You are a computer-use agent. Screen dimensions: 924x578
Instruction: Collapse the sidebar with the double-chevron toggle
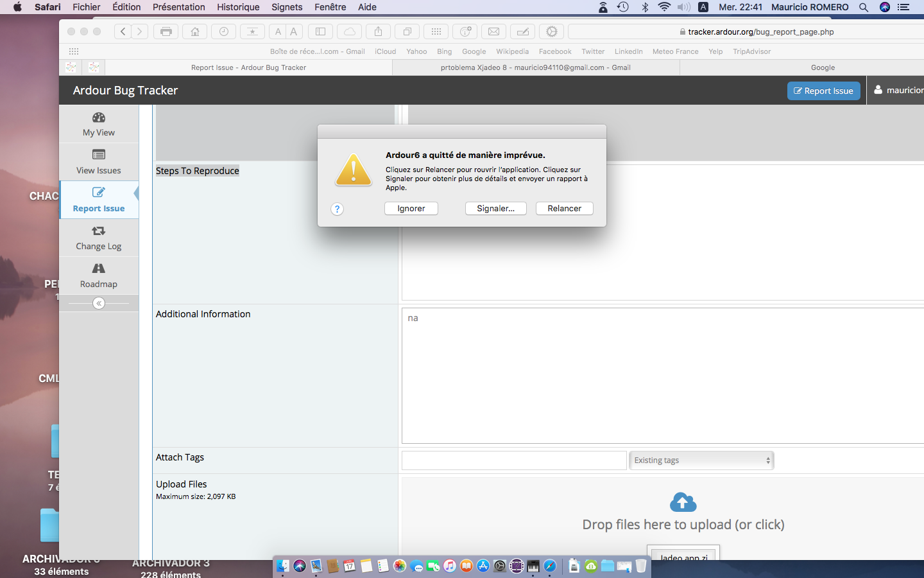click(99, 303)
